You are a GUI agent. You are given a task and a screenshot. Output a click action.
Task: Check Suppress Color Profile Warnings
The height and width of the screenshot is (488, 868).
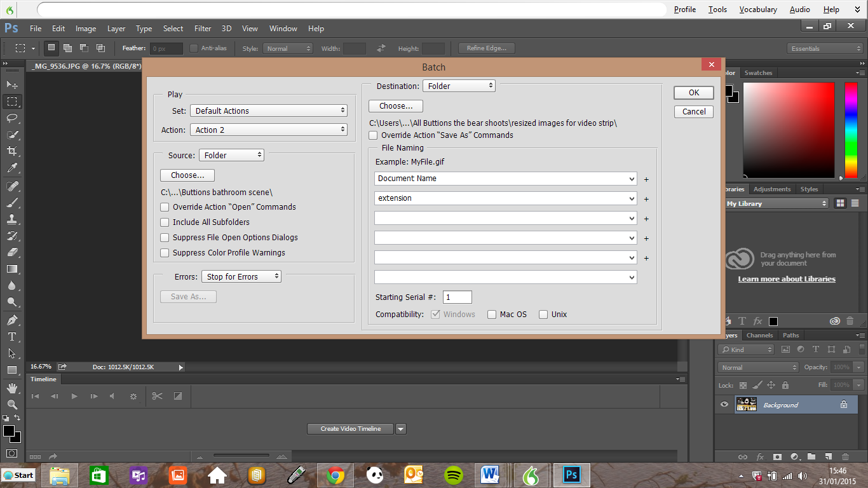[x=165, y=252]
